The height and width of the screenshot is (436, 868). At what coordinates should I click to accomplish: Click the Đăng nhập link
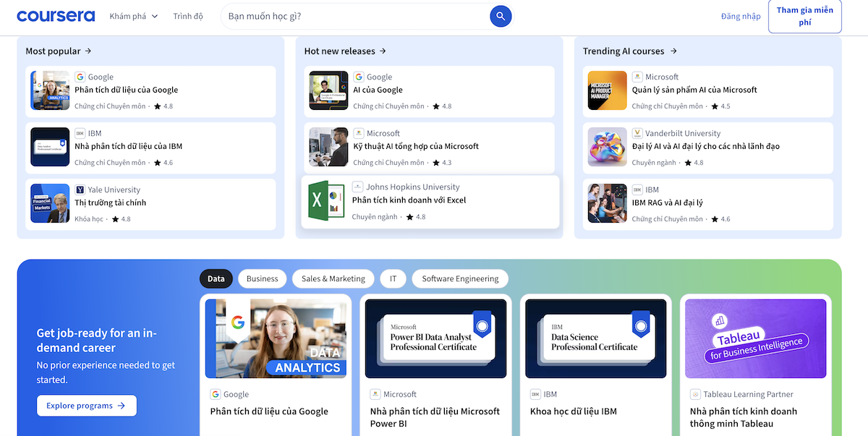pos(741,16)
